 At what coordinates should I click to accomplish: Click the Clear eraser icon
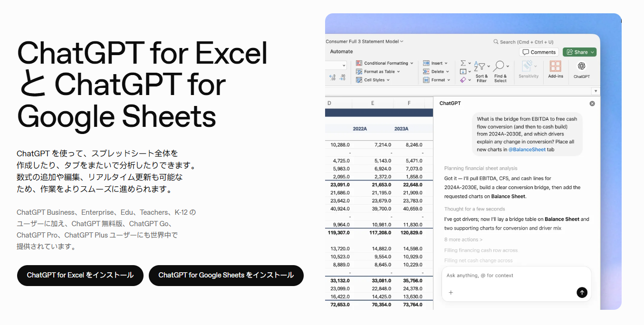[463, 80]
